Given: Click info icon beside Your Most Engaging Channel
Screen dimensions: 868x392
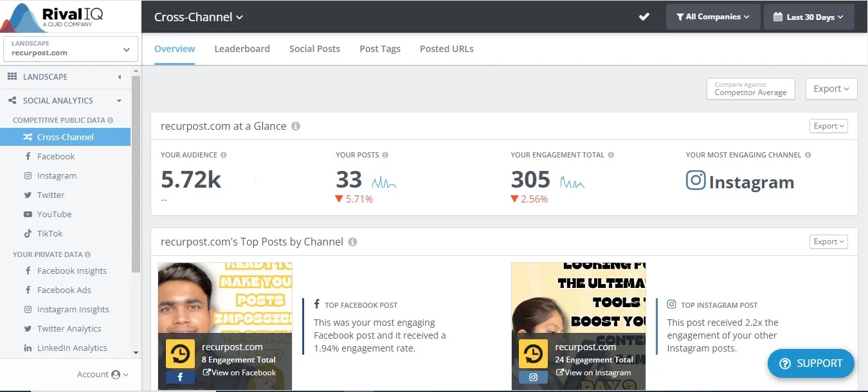Looking at the screenshot, I should [x=808, y=155].
